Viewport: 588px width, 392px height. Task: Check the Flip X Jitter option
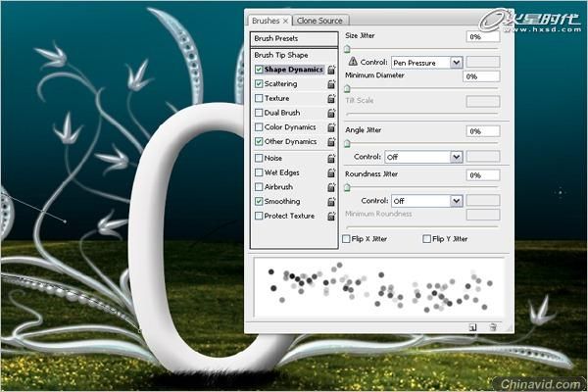coord(347,239)
